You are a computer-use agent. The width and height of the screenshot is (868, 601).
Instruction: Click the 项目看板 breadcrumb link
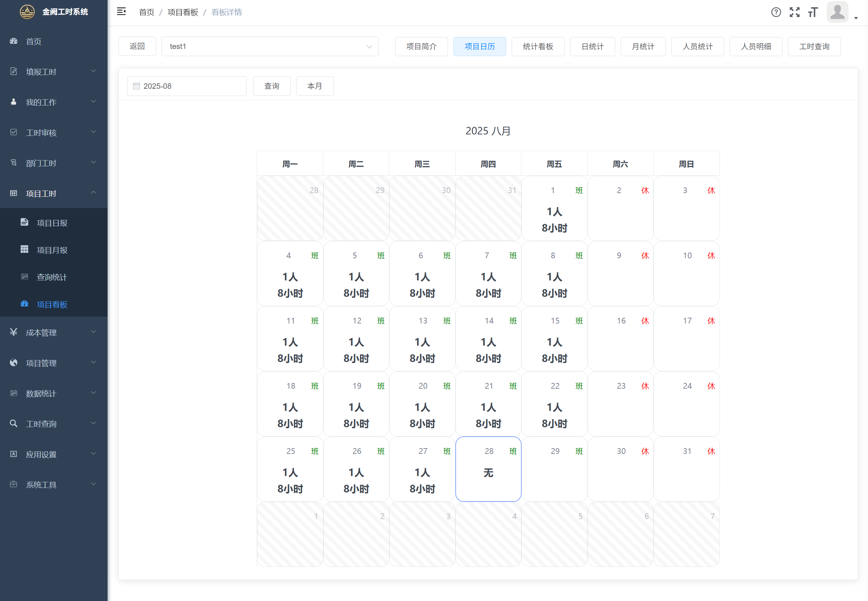(183, 12)
